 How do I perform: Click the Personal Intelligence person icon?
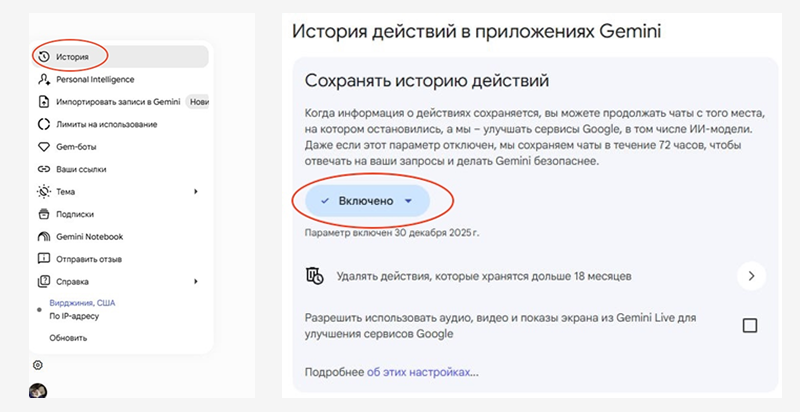tap(44, 80)
